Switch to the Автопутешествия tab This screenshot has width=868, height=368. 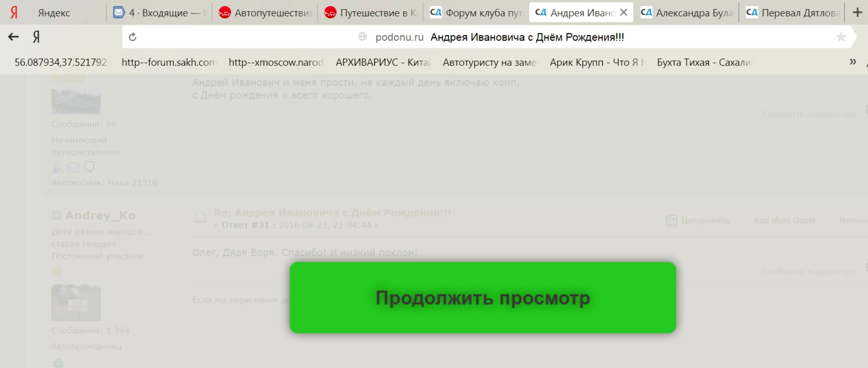pos(265,13)
